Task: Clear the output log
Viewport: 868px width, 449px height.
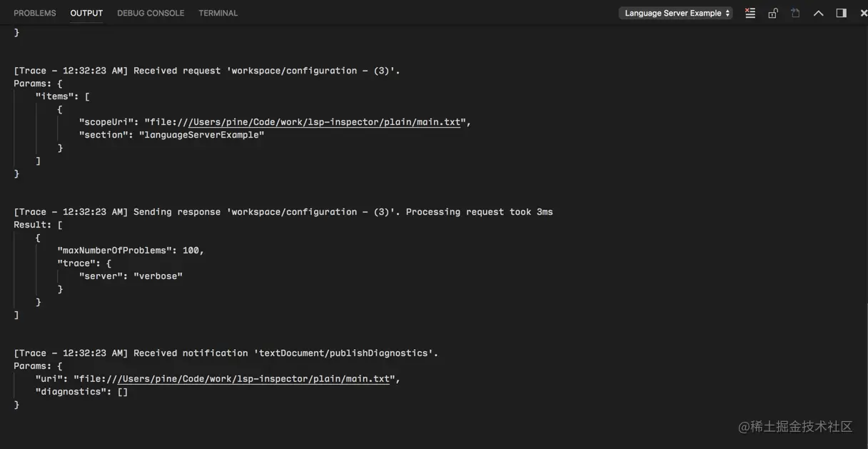Action: pyautogui.click(x=750, y=13)
